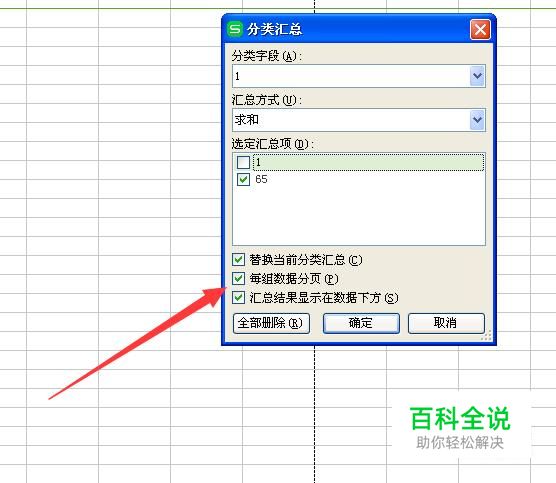Toggle 每组数据分页 checkbox
The height and width of the screenshot is (483, 556).
point(238,278)
